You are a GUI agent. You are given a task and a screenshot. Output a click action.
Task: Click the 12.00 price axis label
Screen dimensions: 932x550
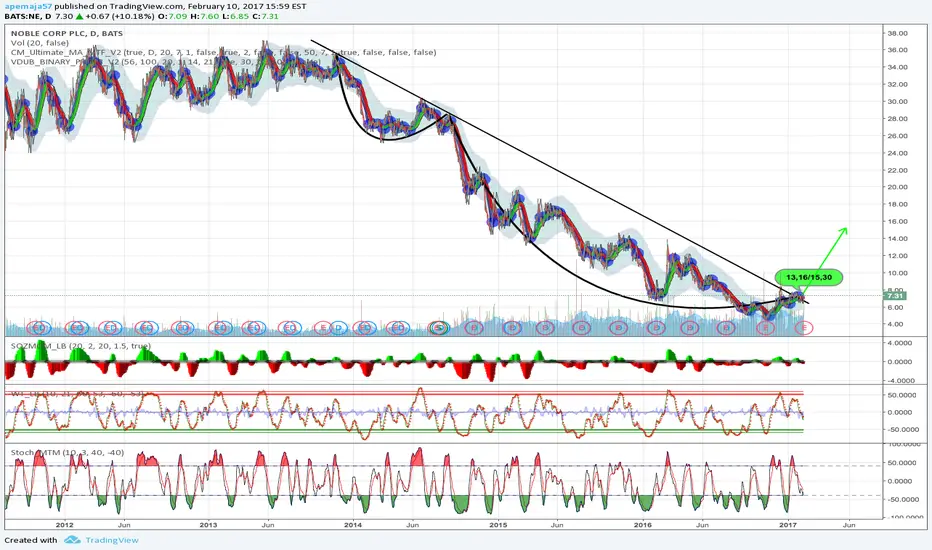tap(898, 256)
